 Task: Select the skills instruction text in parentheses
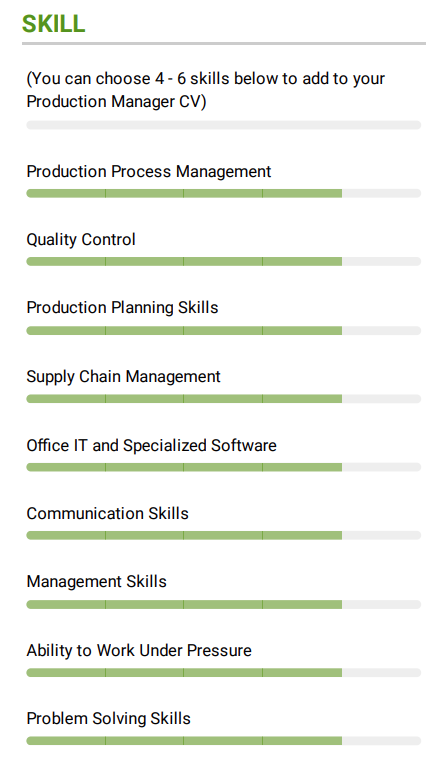pyautogui.click(x=205, y=90)
